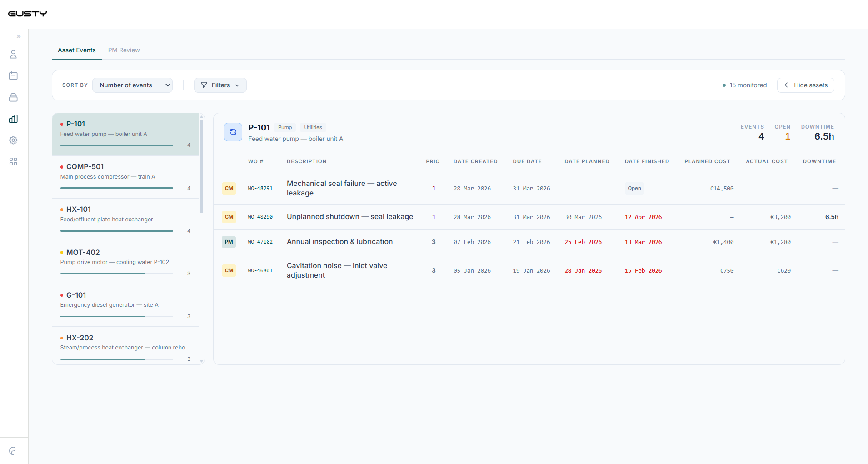Image resolution: width=868 pixels, height=464 pixels.
Task: Open work order WO-46801
Action: [x=260, y=270]
